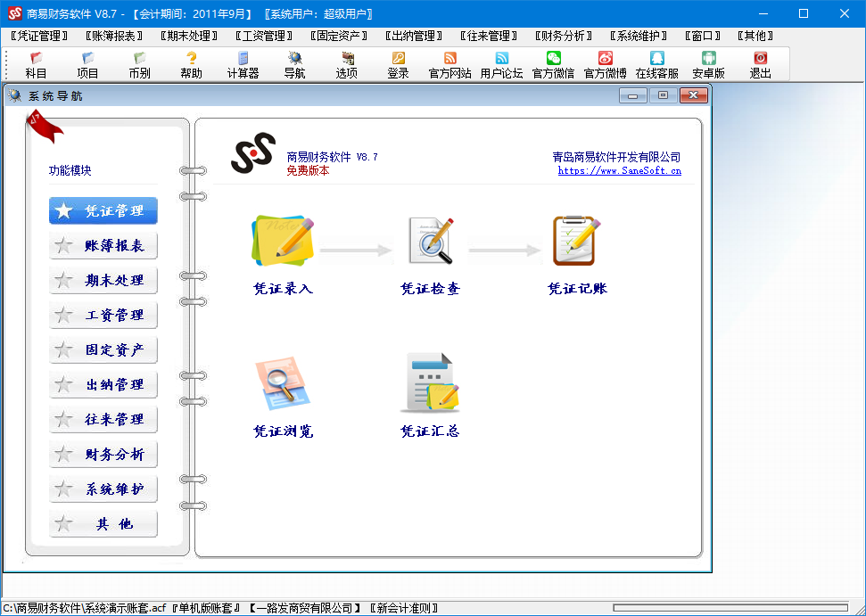866x616 pixels.
Task: Launch the 计算器 calculator tool
Action: coord(243,64)
